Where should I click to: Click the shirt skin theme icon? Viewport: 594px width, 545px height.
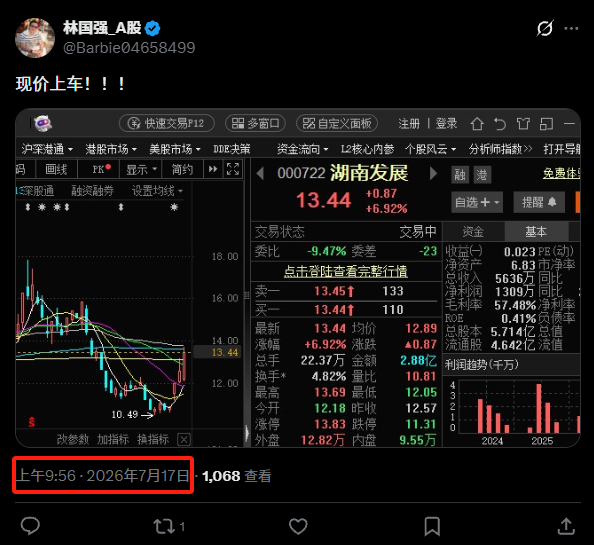click(523, 124)
